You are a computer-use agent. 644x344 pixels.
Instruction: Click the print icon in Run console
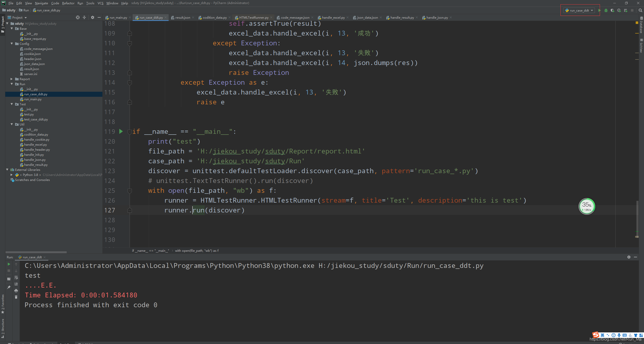pos(16,291)
